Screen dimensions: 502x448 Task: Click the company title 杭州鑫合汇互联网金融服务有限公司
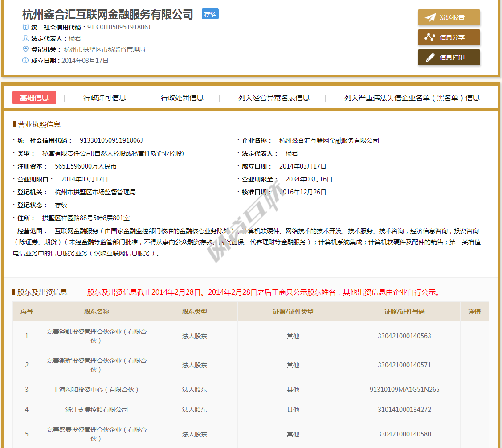[108, 14]
